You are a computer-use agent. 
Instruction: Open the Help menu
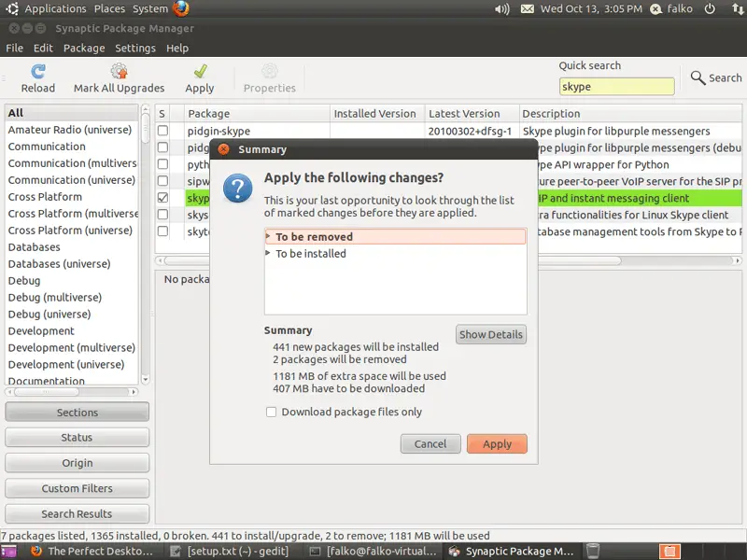click(x=177, y=49)
